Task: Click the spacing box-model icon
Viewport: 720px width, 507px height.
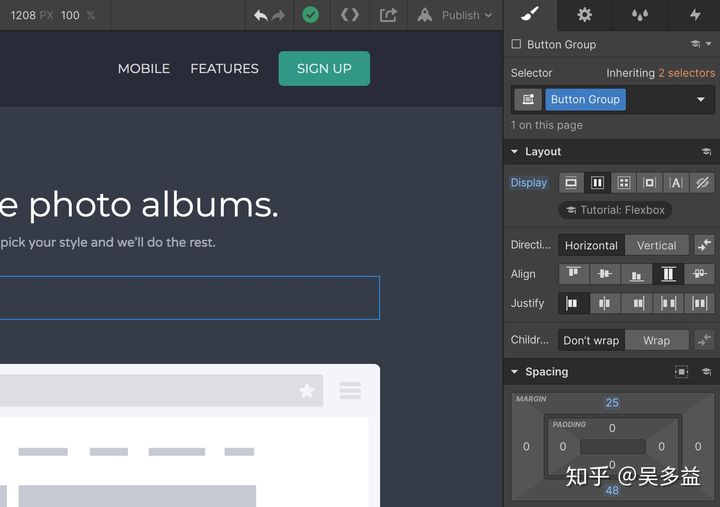Action: pos(681,372)
